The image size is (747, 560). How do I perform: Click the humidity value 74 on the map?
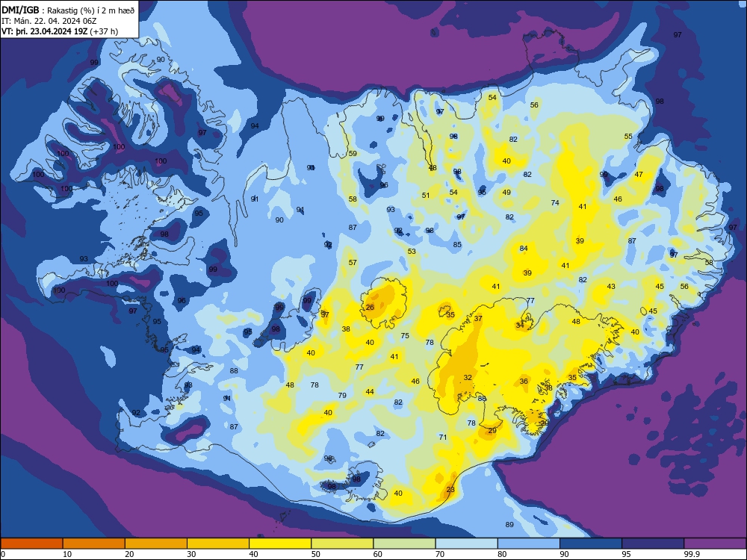[555, 202]
